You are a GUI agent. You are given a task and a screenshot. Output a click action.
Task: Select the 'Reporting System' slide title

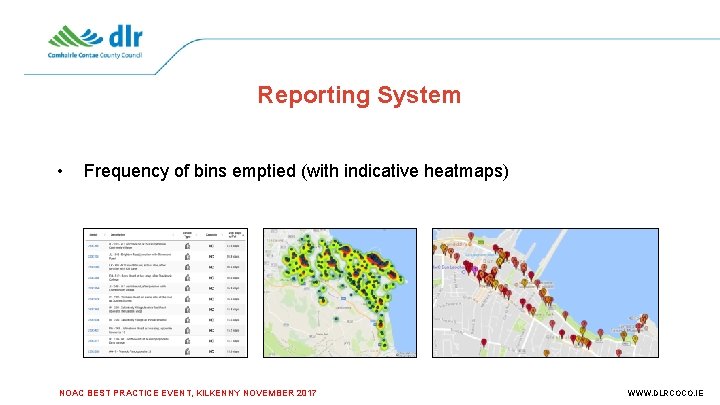click(359, 95)
